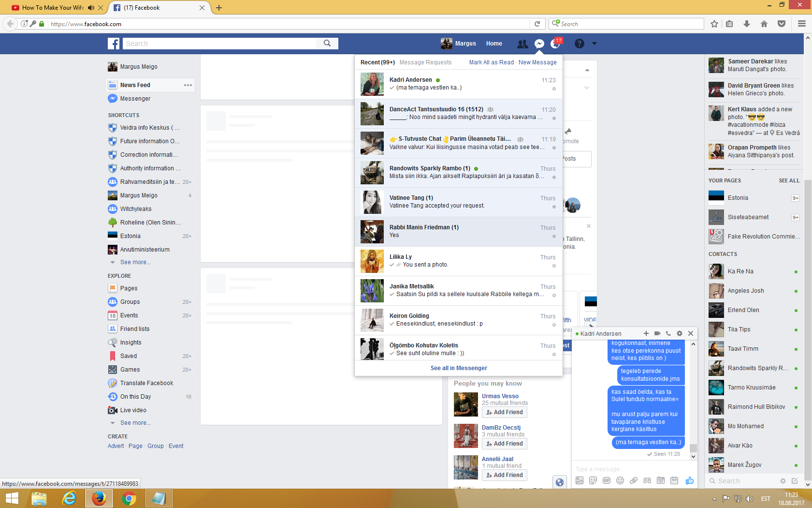Viewport: 812px width, 508px height.
Task: Toggle read status for Lilika Ly message
Action: (554, 266)
